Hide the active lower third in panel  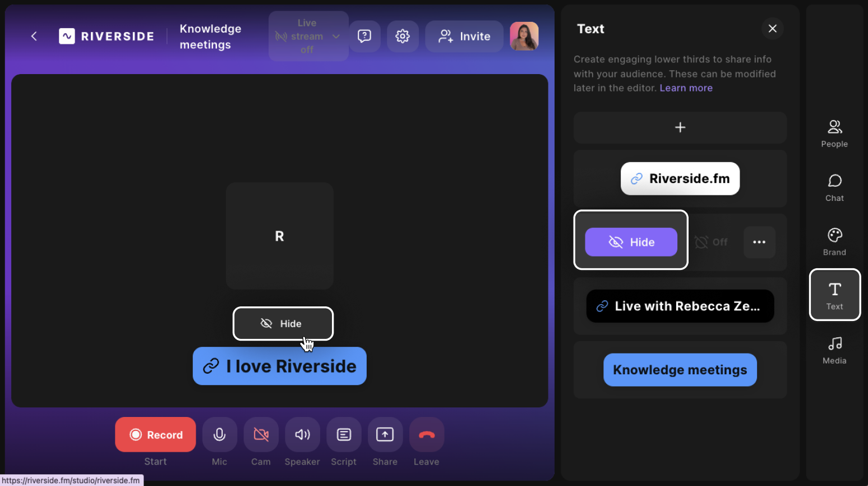click(631, 242)
